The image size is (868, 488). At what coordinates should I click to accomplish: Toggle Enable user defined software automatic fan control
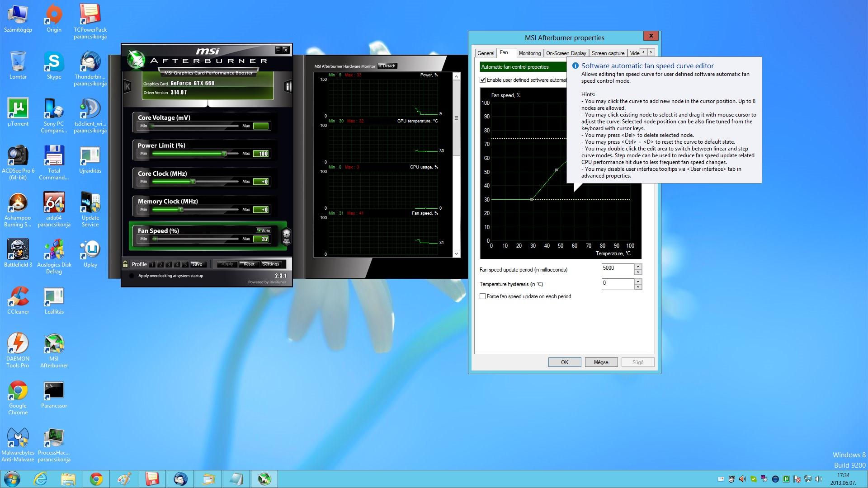(x=483, y=80)
